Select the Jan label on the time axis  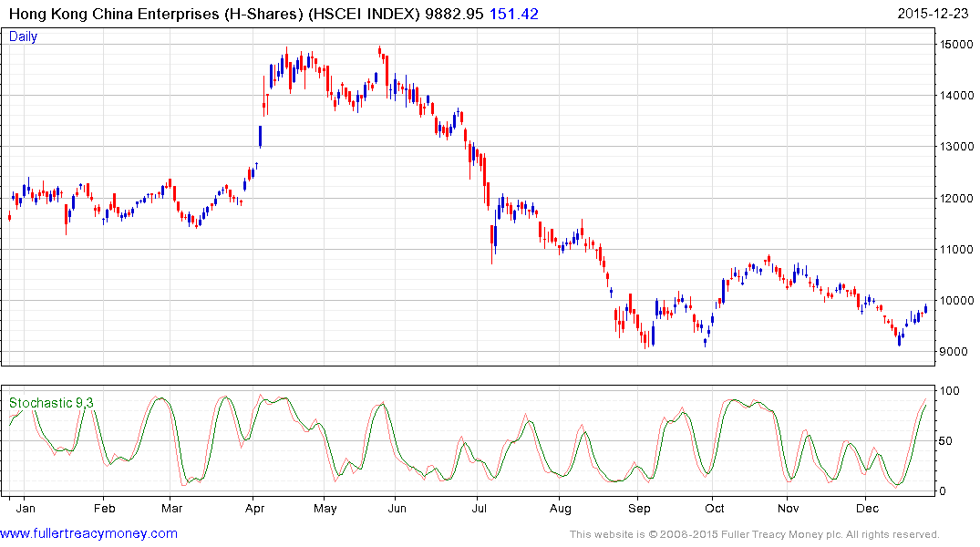click(x=26, y=508)
